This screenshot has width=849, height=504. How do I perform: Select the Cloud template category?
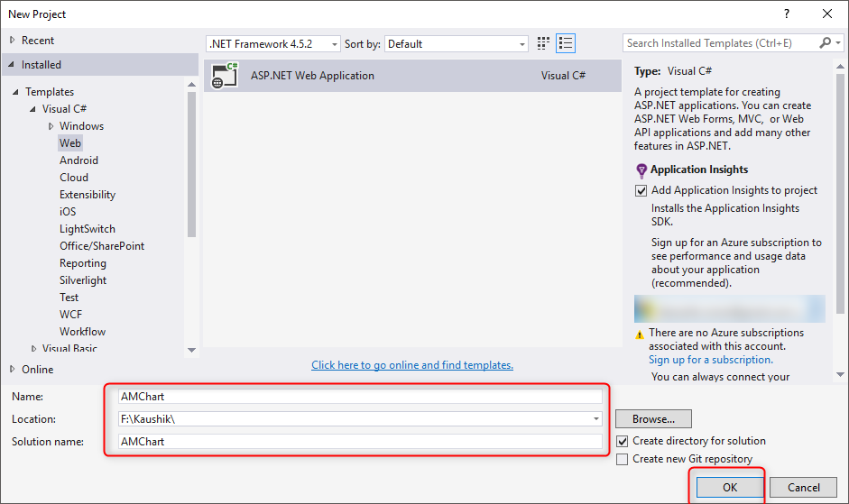(74, 178)
